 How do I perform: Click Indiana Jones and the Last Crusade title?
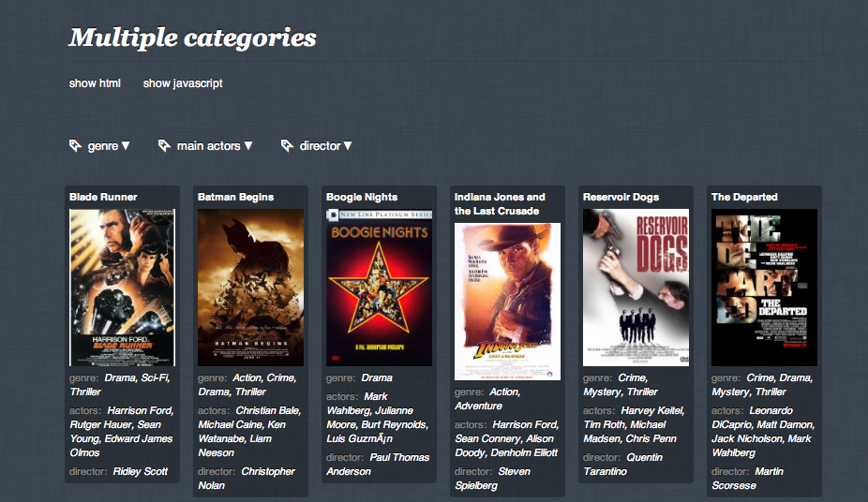point(500,204)
